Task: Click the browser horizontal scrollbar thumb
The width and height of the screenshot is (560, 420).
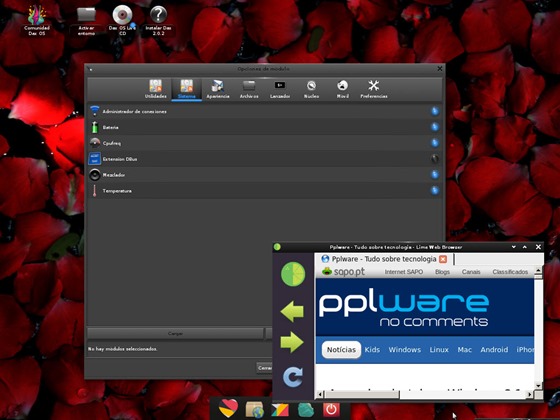Action: point(361,395)
